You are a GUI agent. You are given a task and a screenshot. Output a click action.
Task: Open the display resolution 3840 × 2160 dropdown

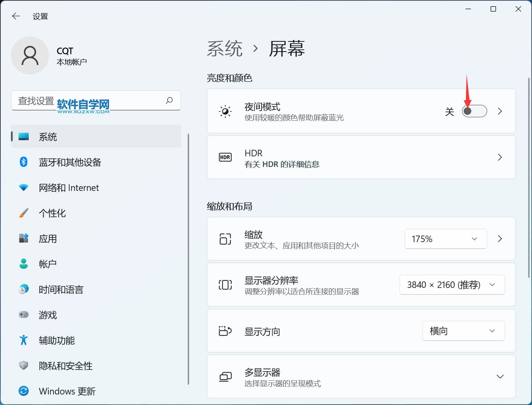452,285
